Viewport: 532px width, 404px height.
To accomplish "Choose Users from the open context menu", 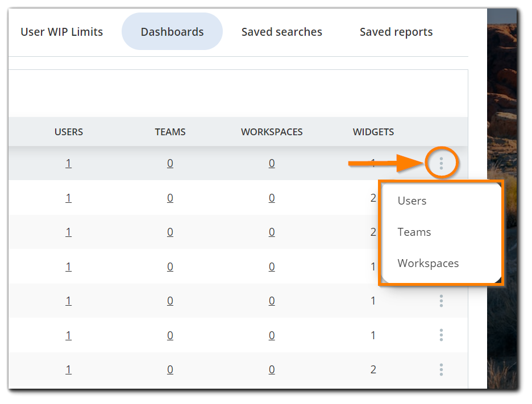I will [x=412, y=201].
